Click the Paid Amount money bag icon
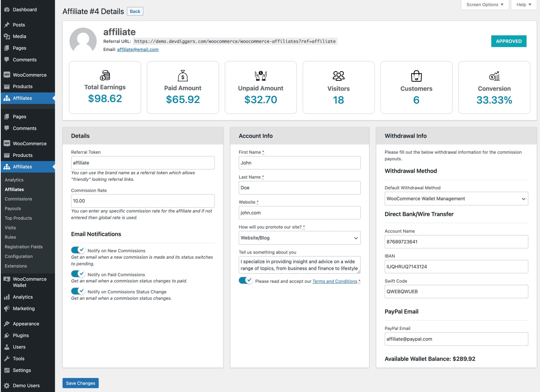Viewport: 540px width, 392px height. (x=183, y=76)
